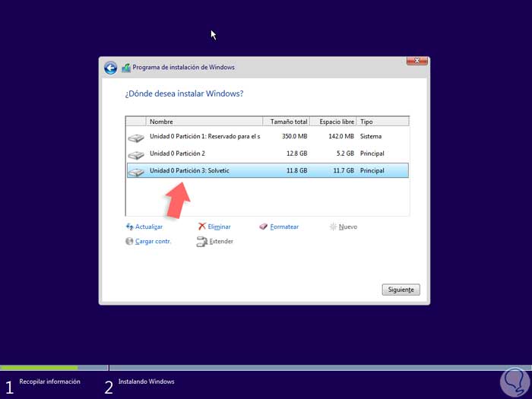Viewport: 532px width, 399px height.
Task: Click the Windows setup program icon
Action: pyautogui.click(x=126, y=68)
